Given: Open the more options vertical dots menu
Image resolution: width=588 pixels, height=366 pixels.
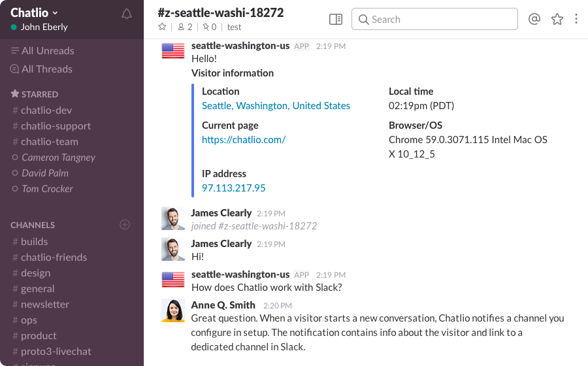Looking at the screenshot, I should (576, 19).
